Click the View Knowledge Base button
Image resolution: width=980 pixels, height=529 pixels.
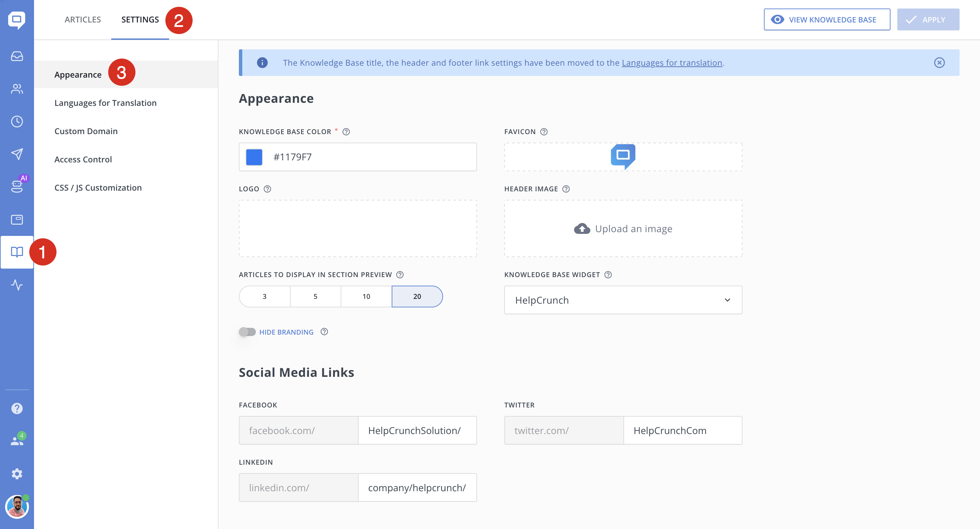(x=826, y=19)
